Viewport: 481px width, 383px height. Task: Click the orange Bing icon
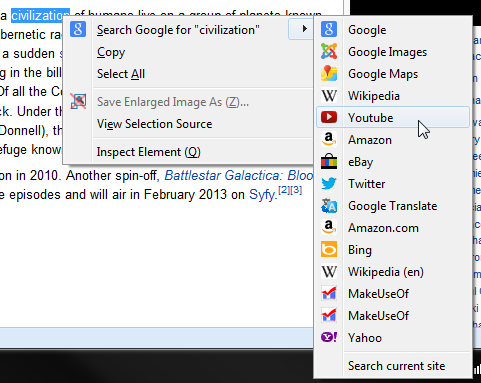pyautogui.click(x=329, y=249)
